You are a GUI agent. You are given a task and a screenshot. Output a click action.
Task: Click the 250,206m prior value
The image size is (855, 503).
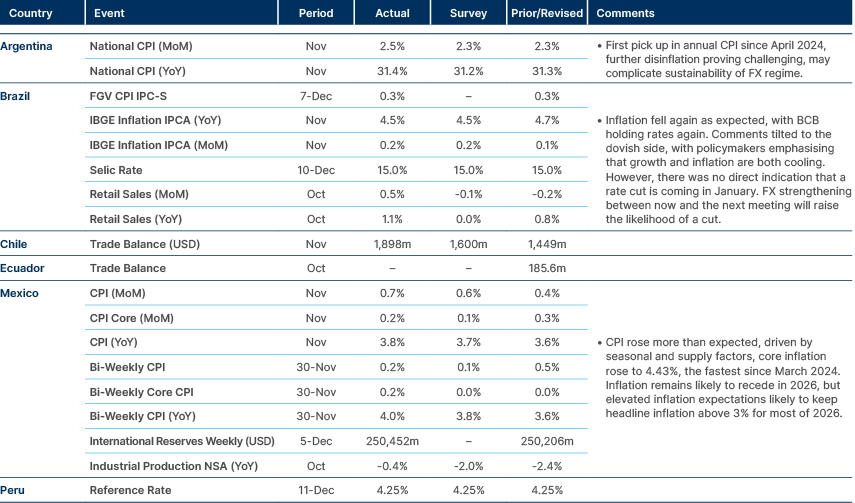point(547,441)
